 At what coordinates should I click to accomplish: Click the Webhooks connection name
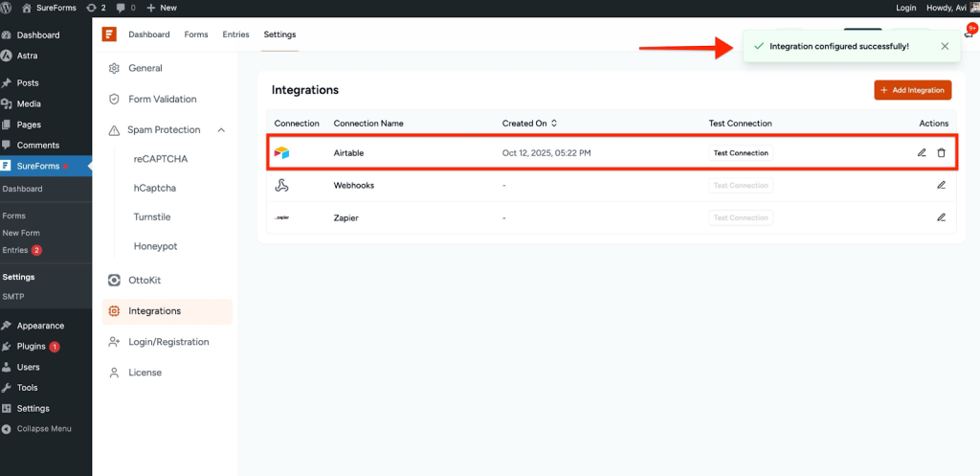pyautogui.click(x=354, y=185)
